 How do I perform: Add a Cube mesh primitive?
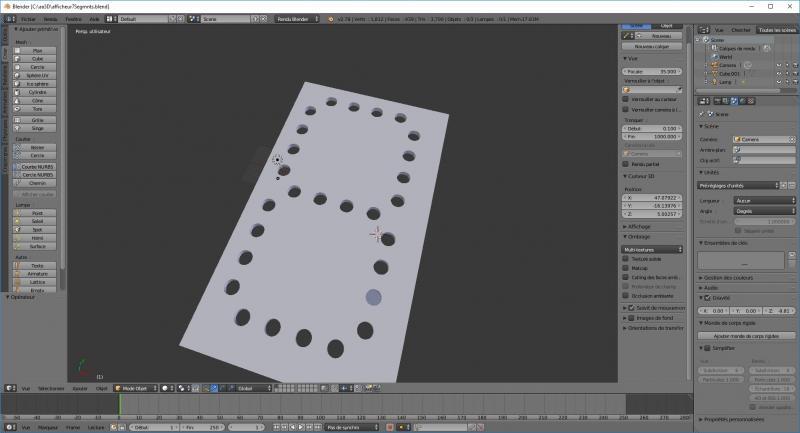click(37, 57)
